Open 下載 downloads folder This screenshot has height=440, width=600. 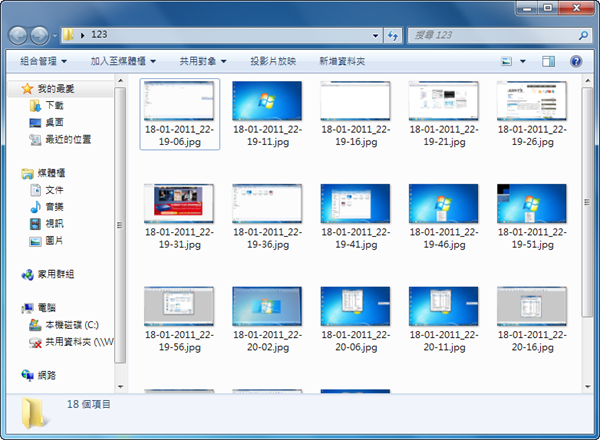(46, 106)
